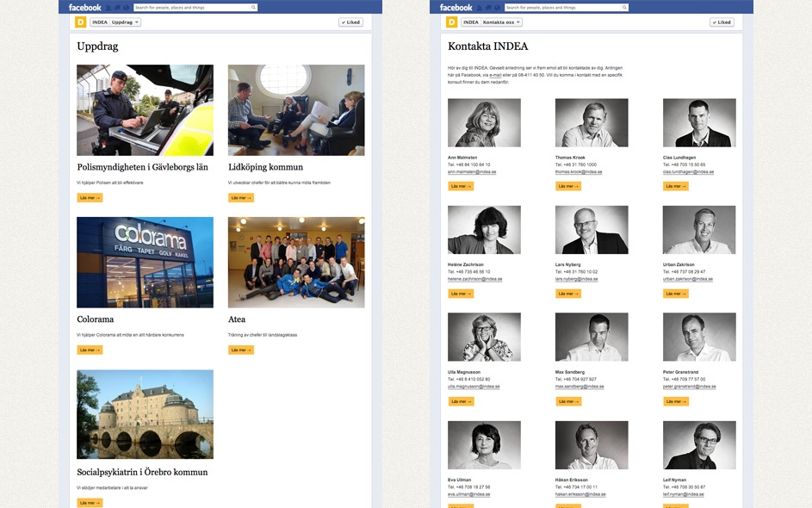
Task: Click the friend requests icon in left Facebook bar
Action: 108,8
